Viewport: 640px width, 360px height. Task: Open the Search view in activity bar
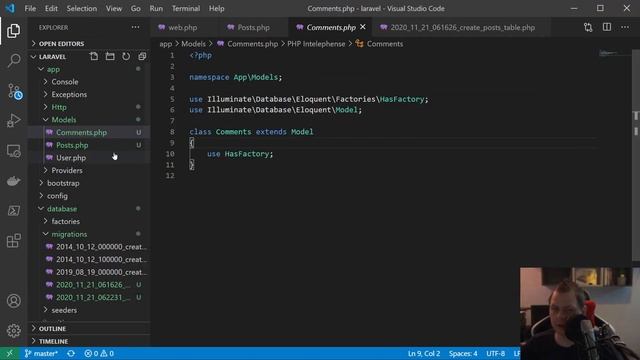point(13,60)
